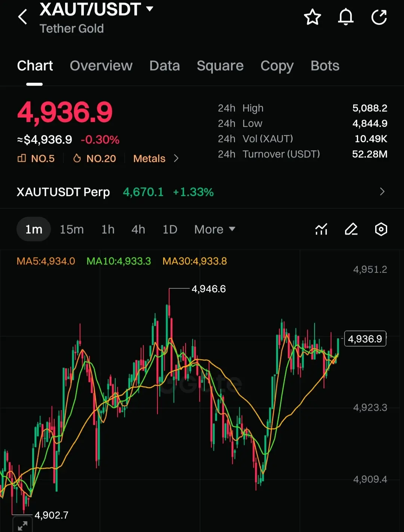
Task: Switch to the Overview tab
Action: point(101,66)
